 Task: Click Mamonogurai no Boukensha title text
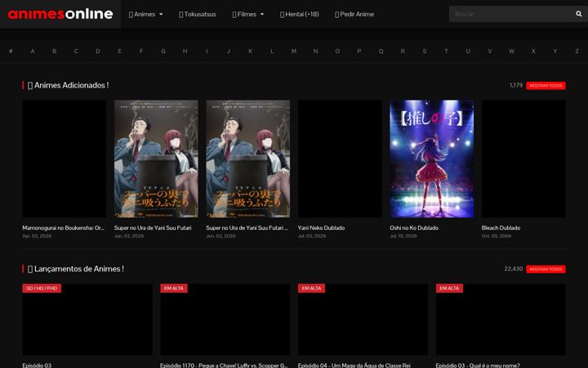63,227
